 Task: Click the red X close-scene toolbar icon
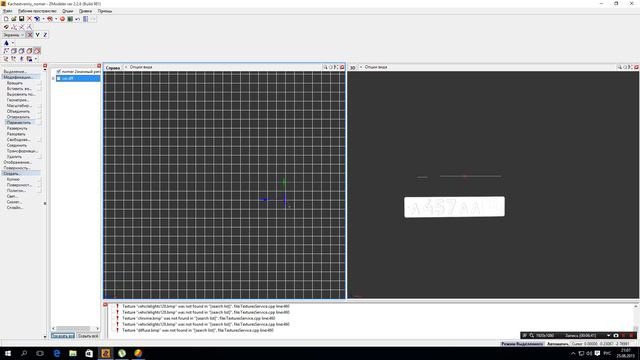[29, 19]
